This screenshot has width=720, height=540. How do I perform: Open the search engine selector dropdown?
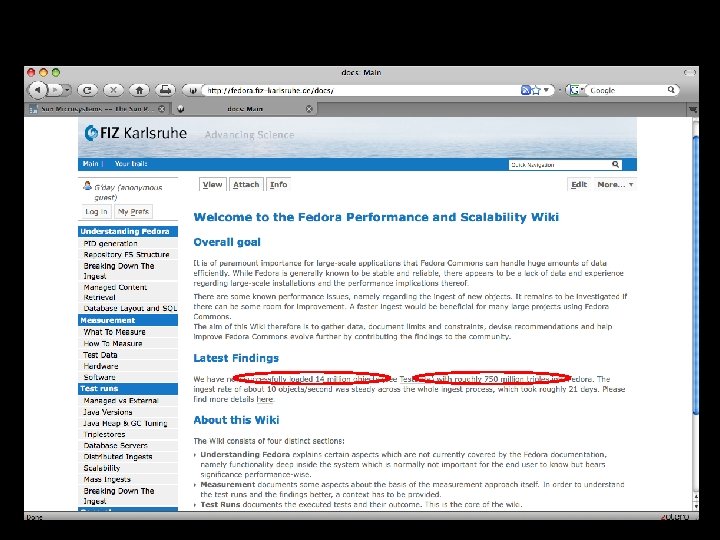576,90
